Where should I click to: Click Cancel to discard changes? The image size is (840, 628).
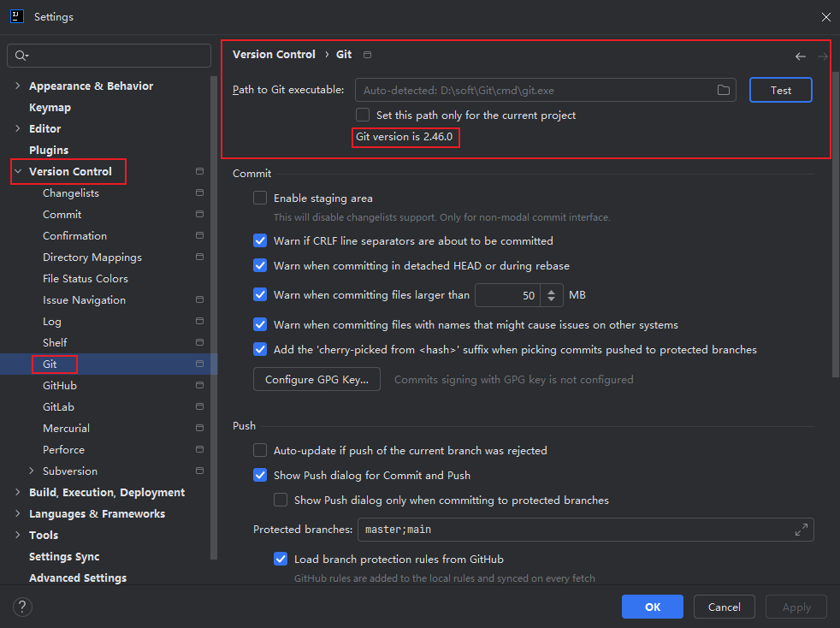point(725,607)
